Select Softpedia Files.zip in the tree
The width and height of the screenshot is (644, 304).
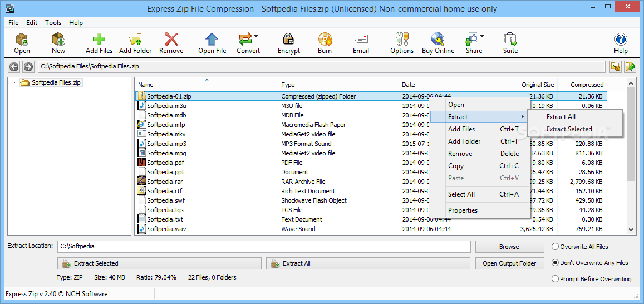[x=52, y=82]
